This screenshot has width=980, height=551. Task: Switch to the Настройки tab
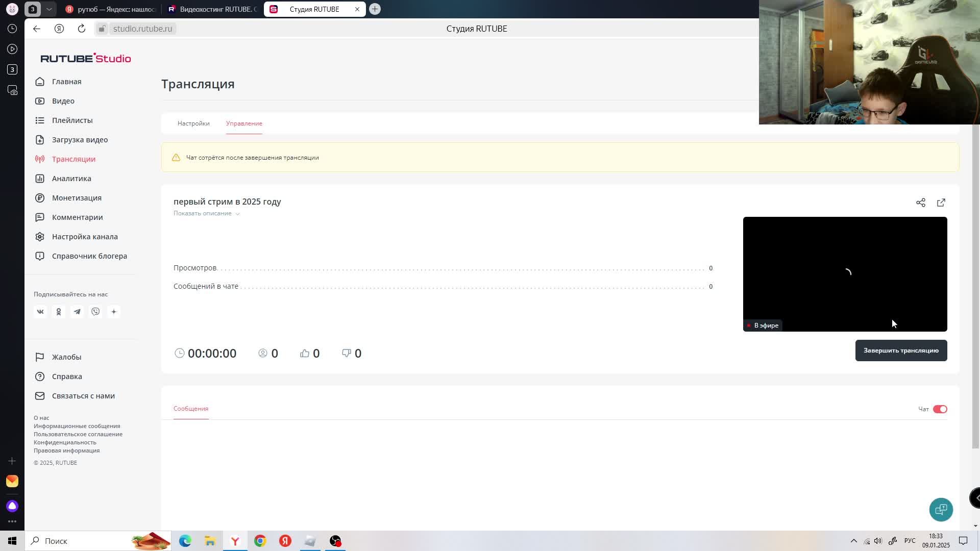point(193,123)
